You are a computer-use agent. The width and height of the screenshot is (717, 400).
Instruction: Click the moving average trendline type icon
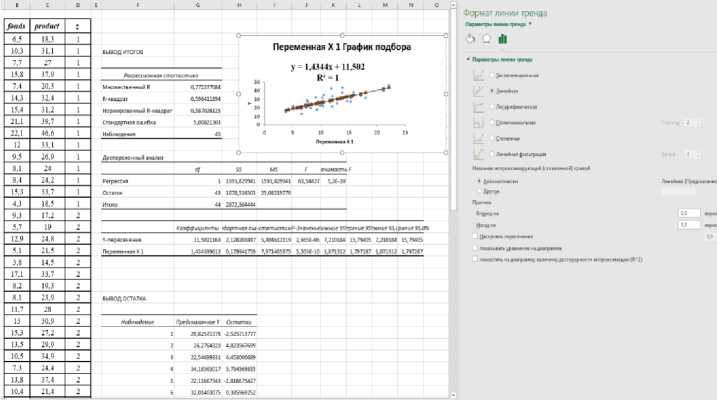click(478, 155)
